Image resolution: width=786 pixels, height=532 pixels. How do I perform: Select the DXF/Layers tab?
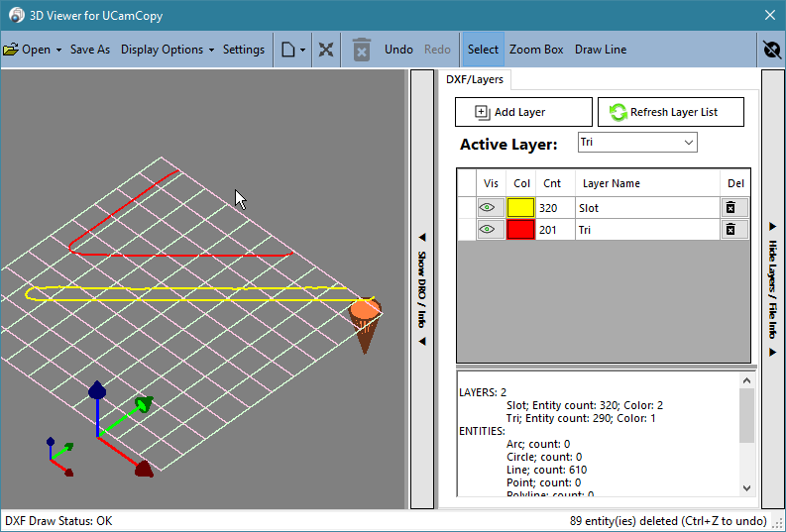(474, 79)
